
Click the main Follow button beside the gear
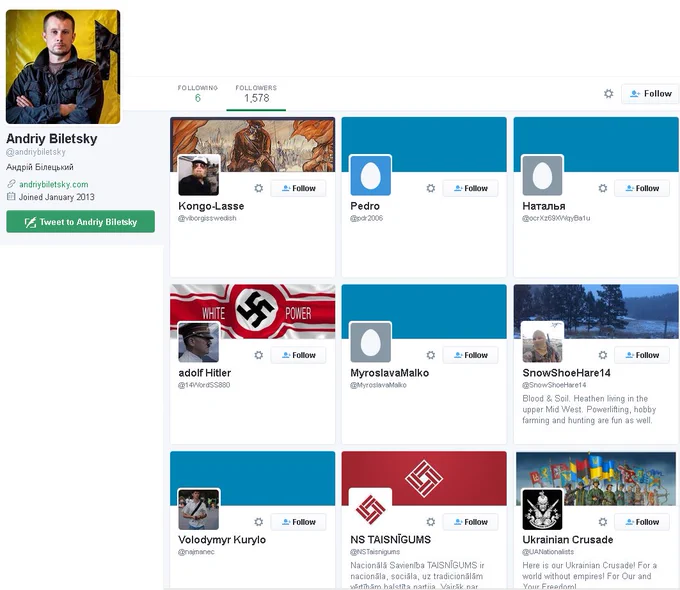click(x=650, y=94)
